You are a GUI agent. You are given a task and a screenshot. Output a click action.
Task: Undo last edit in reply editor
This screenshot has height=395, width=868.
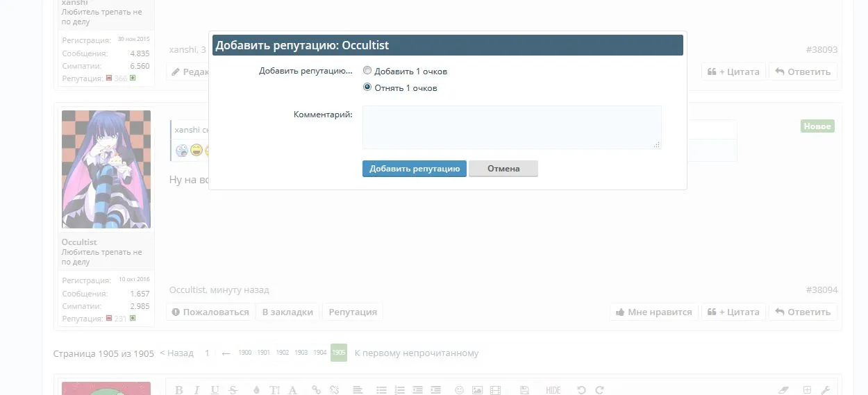582,390
